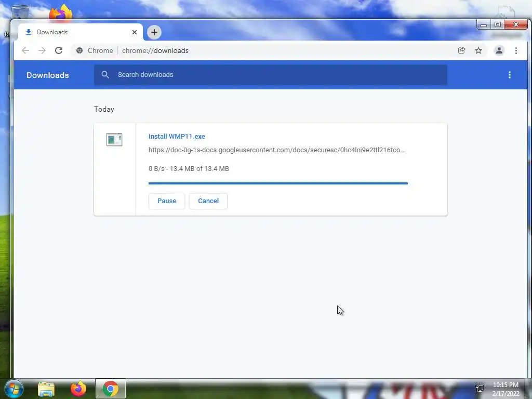Cancel the WMP11 download
Screen dimensions: 532x399
(208, 201)
